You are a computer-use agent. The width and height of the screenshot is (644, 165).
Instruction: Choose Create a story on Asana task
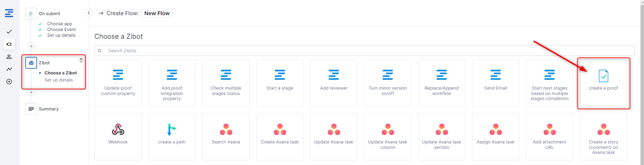coord(604,137)
